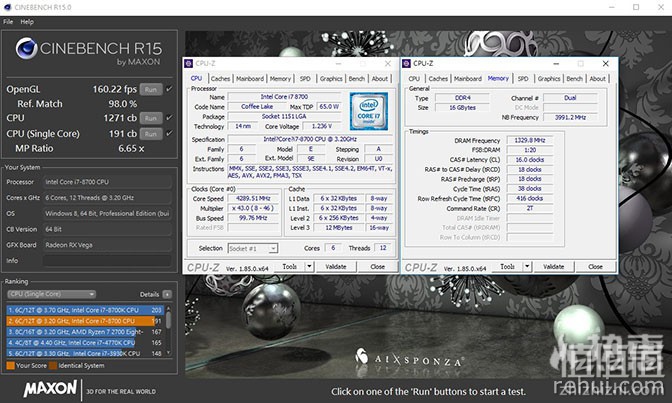Click the AIXSPONZA logo in render

point(409,357)
